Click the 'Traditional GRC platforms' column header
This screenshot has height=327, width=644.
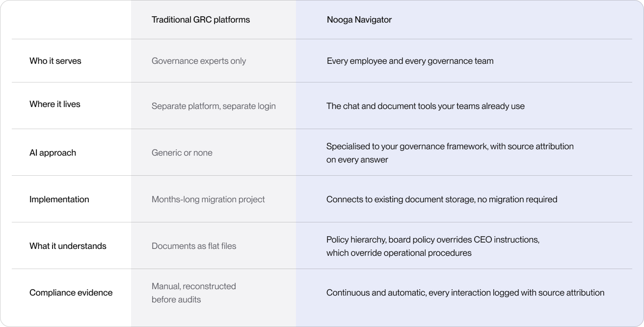201,20
